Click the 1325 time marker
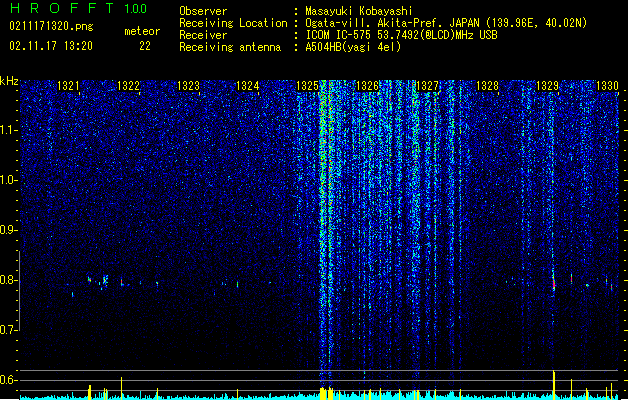The width and height of the screenshot is (629, 400). (x=307, y=86)
